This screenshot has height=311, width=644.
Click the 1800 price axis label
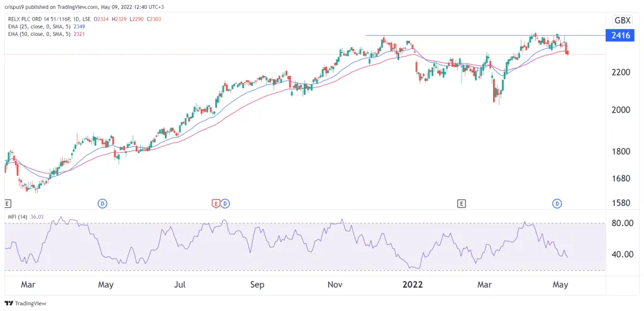620,151
